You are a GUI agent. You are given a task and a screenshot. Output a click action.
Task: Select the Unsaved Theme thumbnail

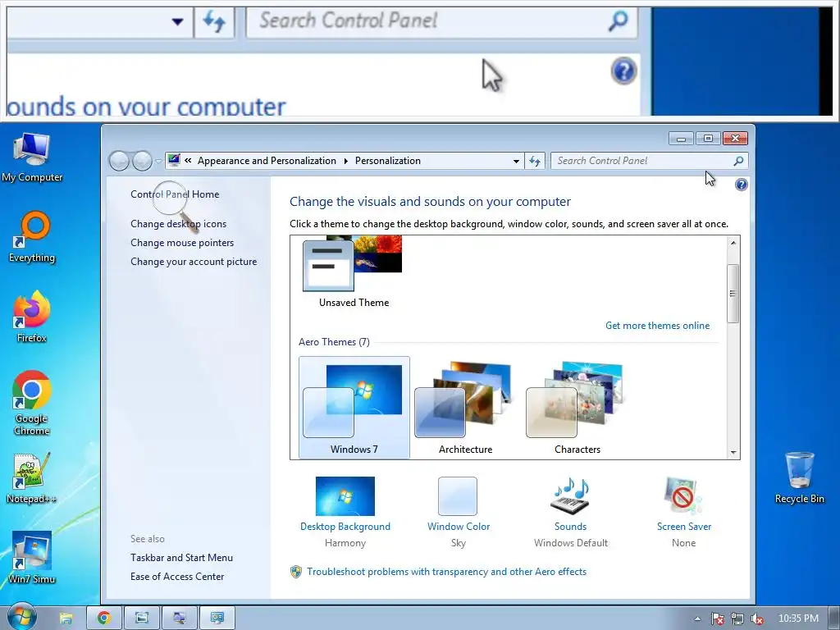tap(354, 272)
